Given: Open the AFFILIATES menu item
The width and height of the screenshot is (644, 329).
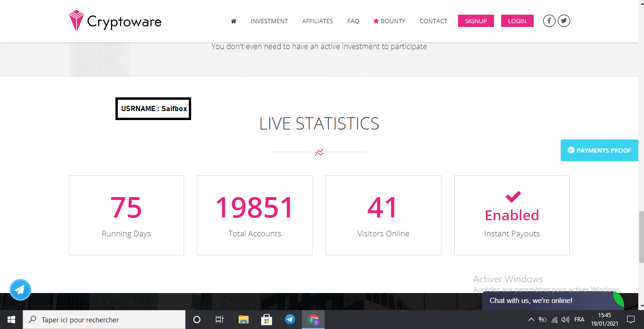Looking at the screenshot, I should (318, 21).
